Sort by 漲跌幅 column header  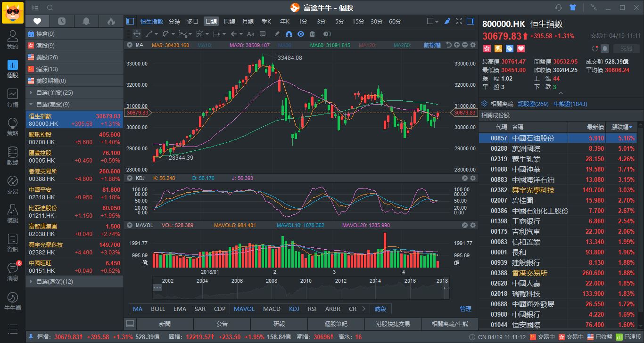(x=622, y=127)
